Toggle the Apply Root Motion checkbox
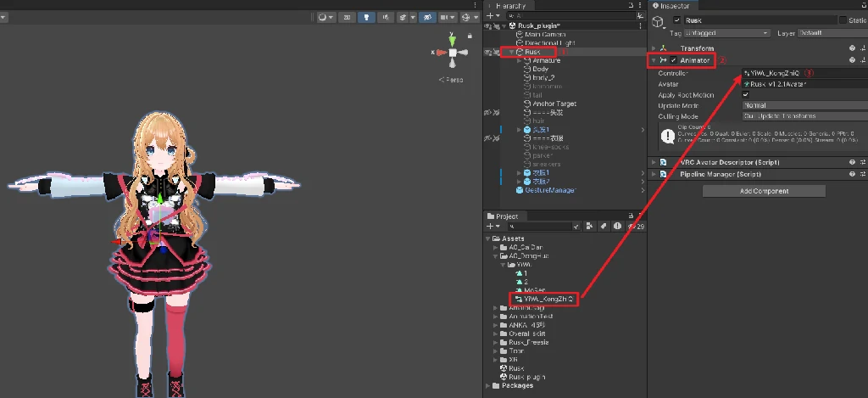The height and width of the screenshot is (398, 868). click(746, 95)
